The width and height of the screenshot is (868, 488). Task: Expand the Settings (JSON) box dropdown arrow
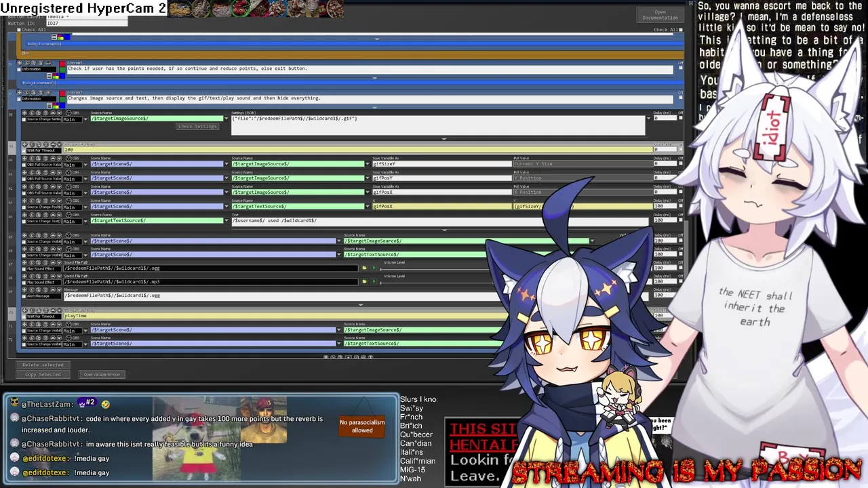click(648, 119)
